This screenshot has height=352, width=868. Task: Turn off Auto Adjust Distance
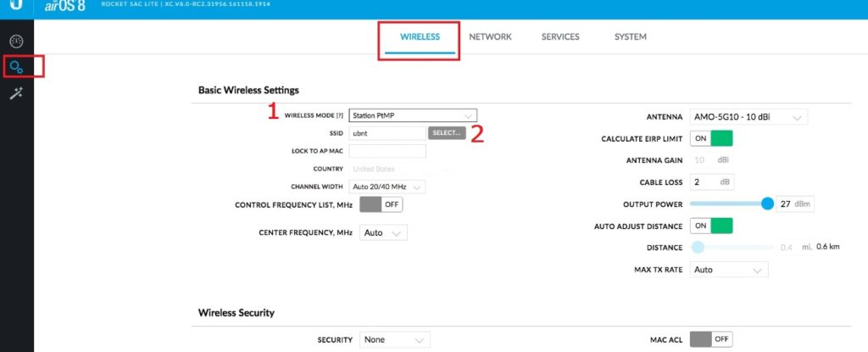710,226
